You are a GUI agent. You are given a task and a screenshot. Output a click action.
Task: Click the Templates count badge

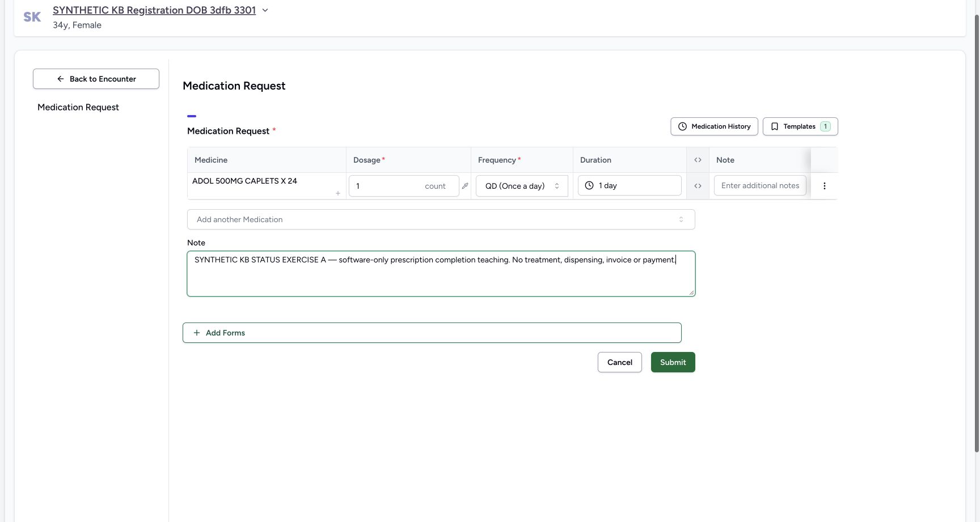(825, 126)
